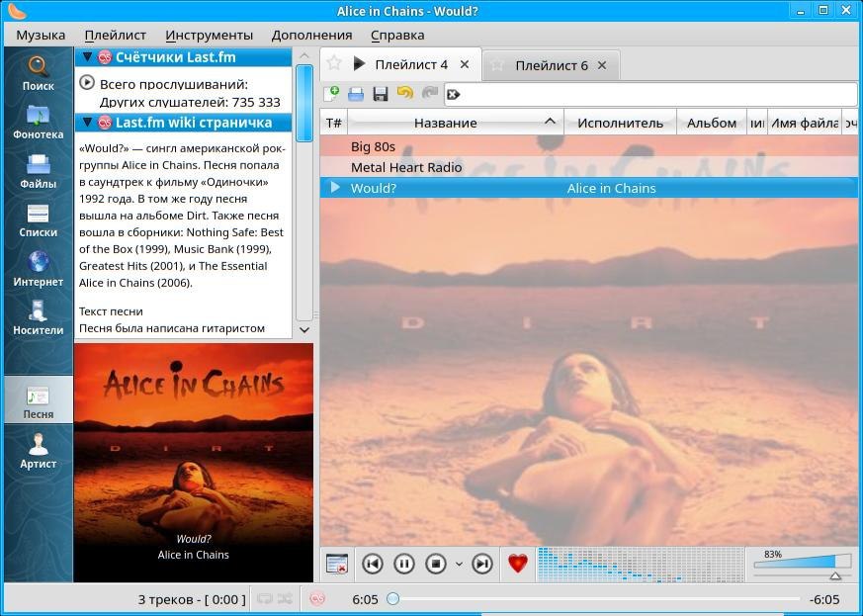Viewport: 863px width, 616px height.
Task: Toggle shuffle mode in status bar
Action: tap(285, 598)
